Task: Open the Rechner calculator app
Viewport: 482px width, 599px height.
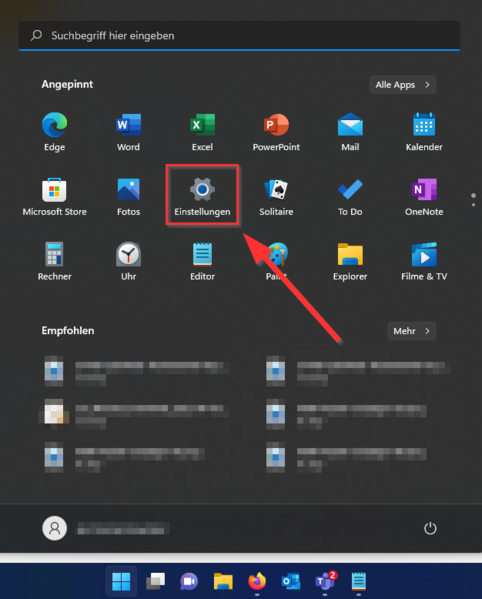Action: 54,261
